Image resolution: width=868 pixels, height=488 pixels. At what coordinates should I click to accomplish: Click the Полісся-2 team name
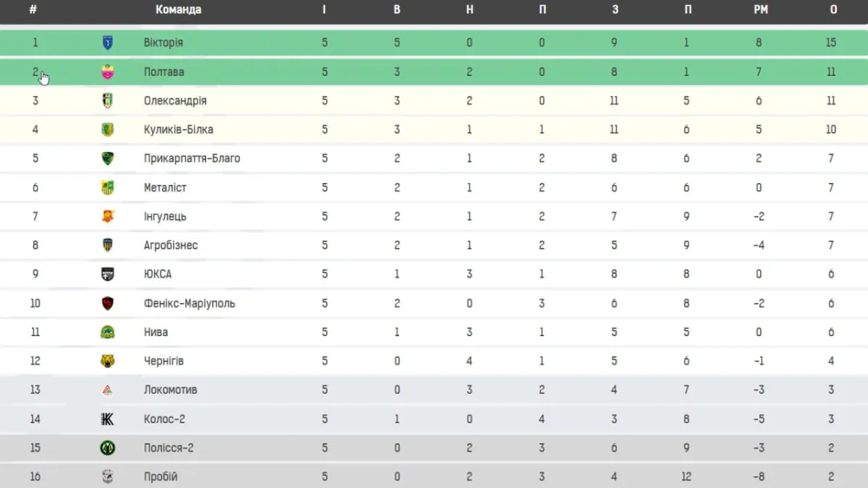[x=169, y=448]
